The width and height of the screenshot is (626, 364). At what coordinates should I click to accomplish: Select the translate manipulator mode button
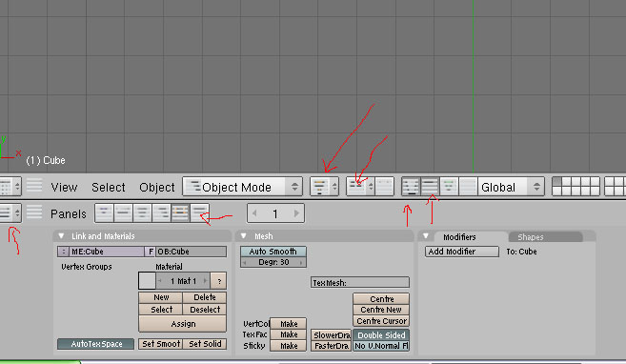(x=430, y=187)
